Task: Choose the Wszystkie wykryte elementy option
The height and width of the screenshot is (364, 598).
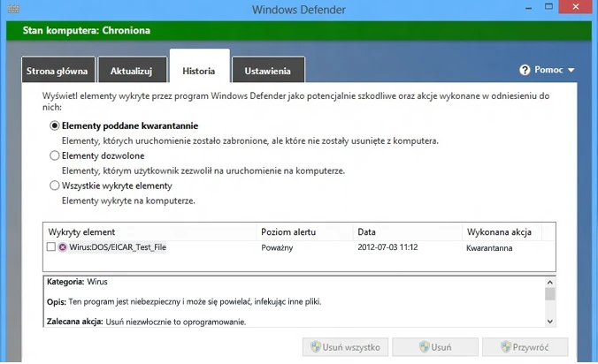Action: click(x=55, y=186)
